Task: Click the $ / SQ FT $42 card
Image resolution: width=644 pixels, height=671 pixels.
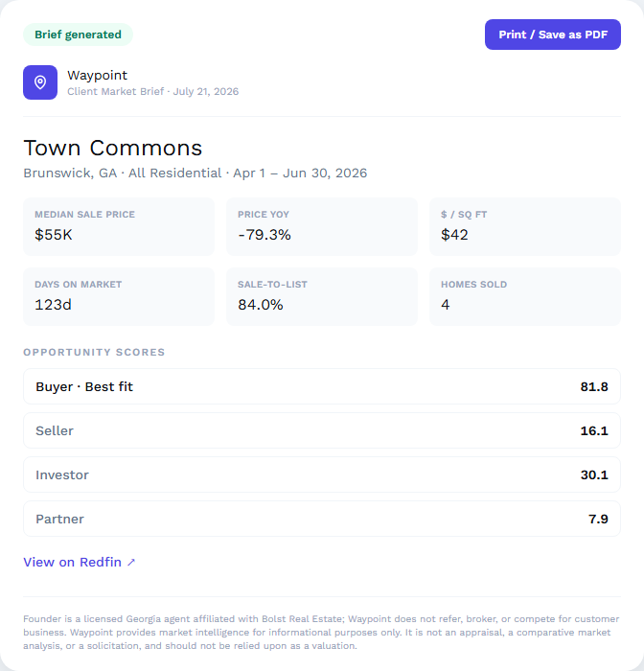Action: coord(525,226)
